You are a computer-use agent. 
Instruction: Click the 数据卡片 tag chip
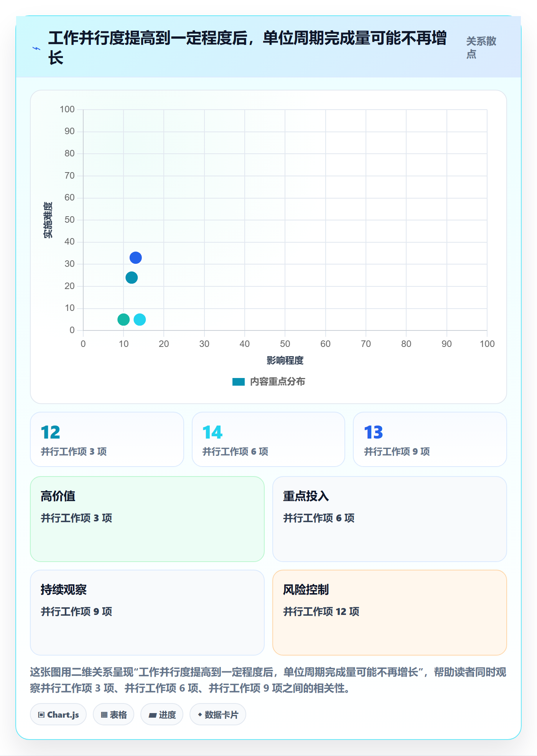218,715
